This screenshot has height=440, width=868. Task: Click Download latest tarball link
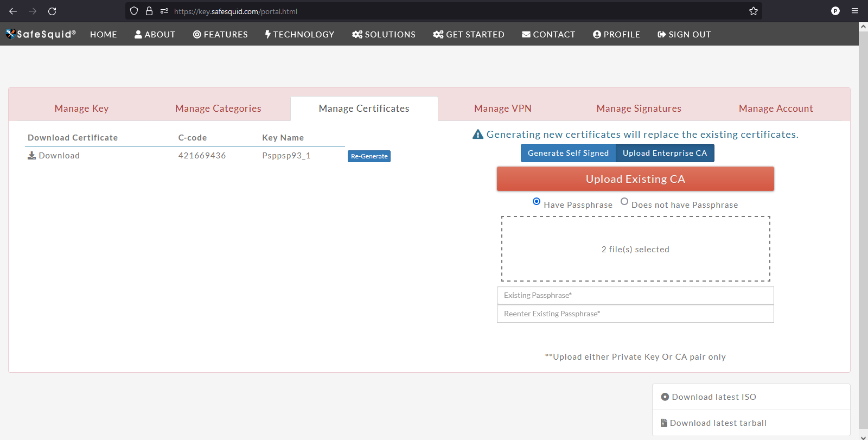click(718, 423)
